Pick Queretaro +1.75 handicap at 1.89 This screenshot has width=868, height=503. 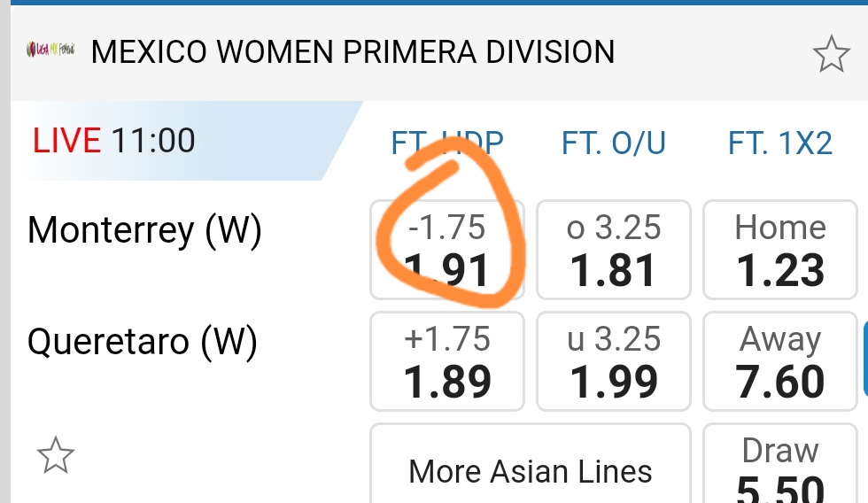[447, 361]
